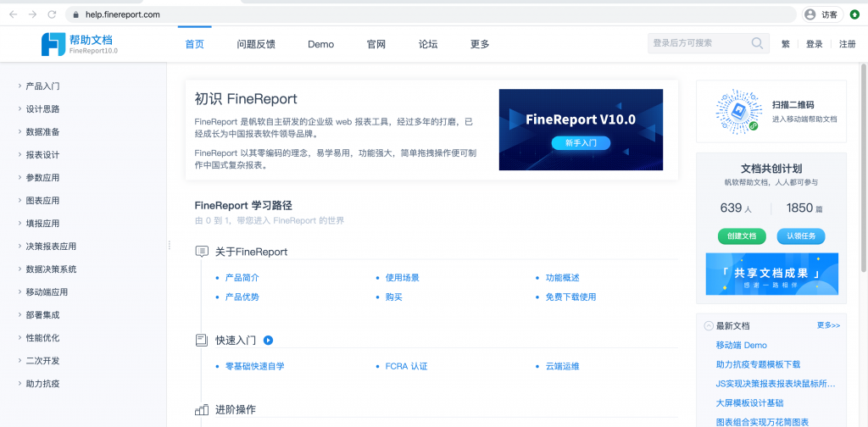Click the 共享文档成果 banner
This screenshot has width=868, height=427.
click(x=771, y=274)
